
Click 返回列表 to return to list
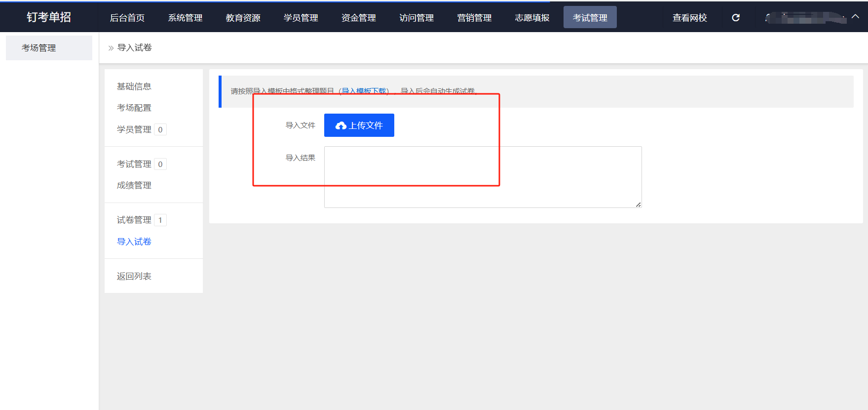point(134,276)
